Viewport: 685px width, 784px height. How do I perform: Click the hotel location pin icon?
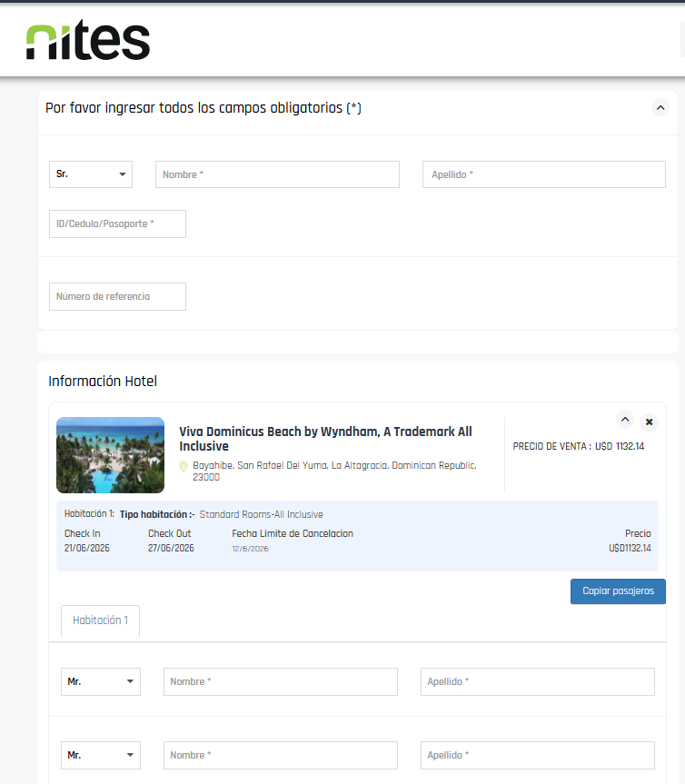click(184, 466)
